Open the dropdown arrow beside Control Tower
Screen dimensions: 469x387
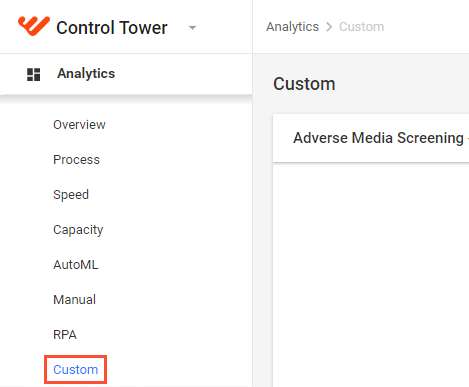[192, 28]
